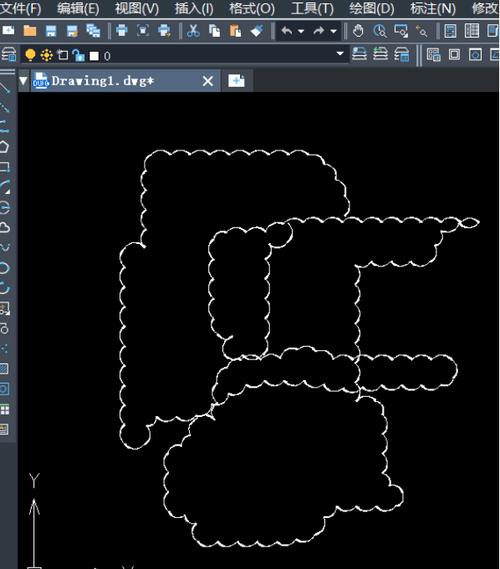
Task: Select the Ellipse draw tool
Action: 4,269
